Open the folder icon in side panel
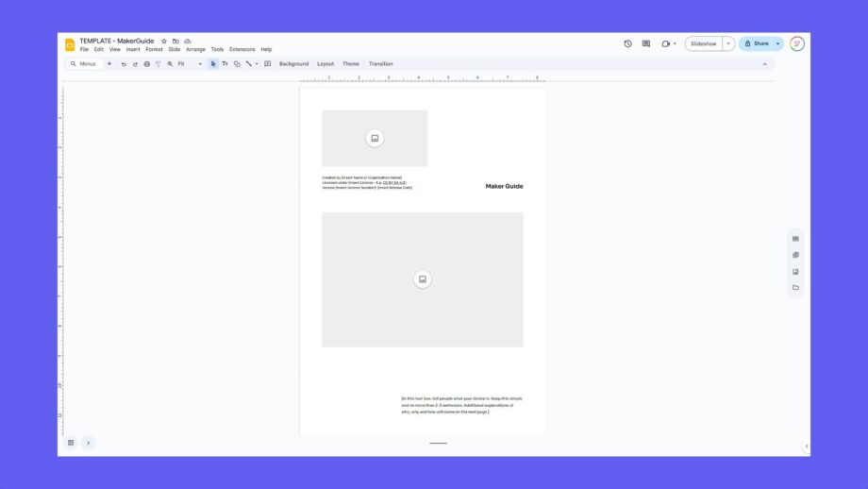This screenshot has width=868, height=489. click(795, 287)
